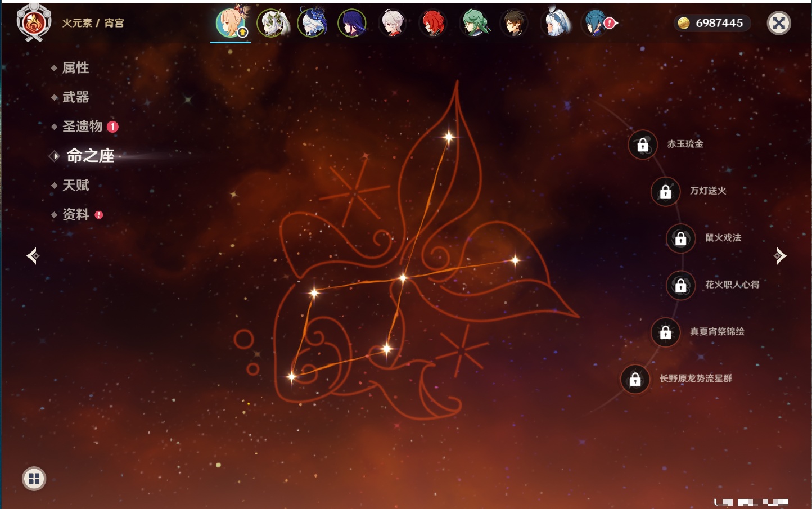812x509 pixels.
Task: Click the 花火职人心得 constellation name
Action: coord(732,285)
